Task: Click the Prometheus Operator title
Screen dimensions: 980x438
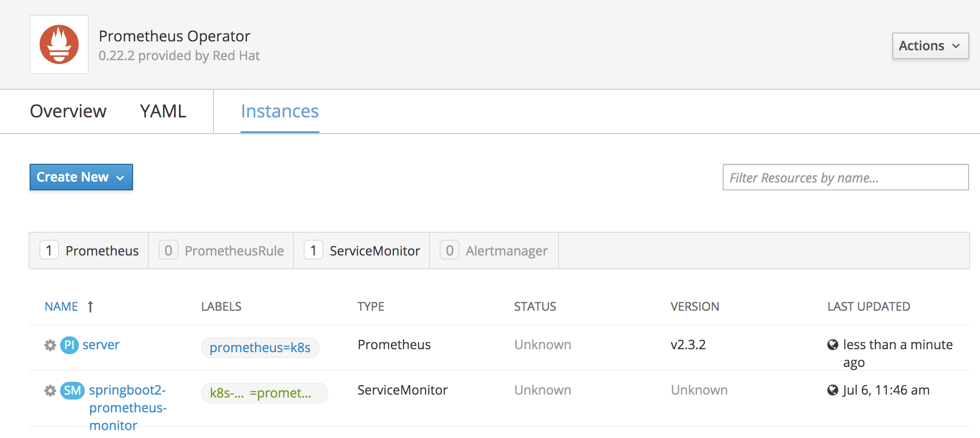Action: tap(175, 36)
